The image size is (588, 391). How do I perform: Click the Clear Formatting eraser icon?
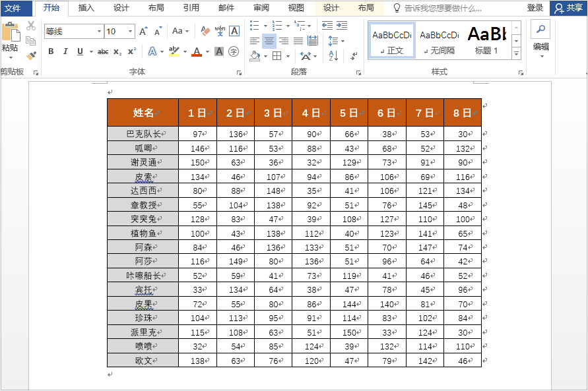205,31
